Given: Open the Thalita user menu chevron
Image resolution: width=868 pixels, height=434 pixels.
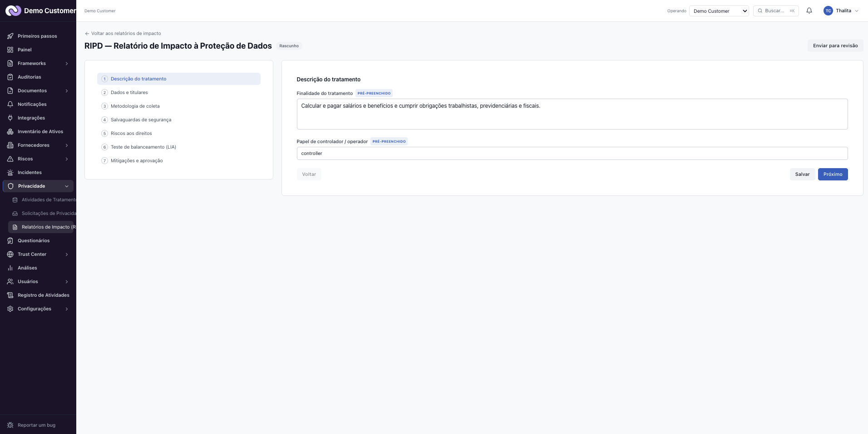Looking at the screenshot, I should click(857, 11).
